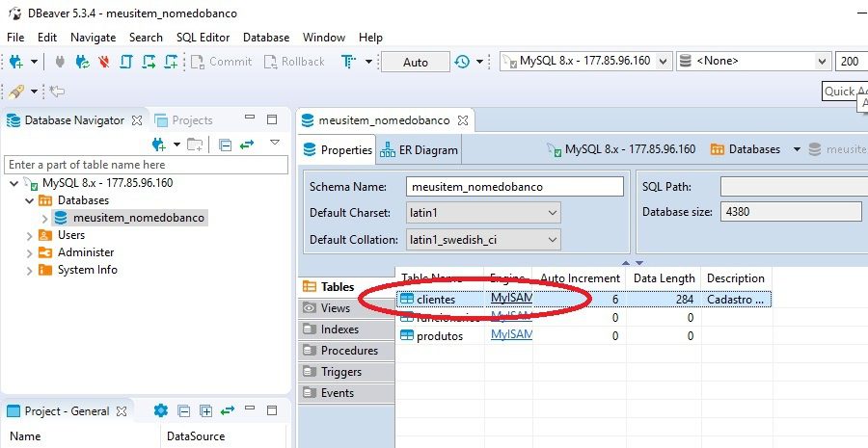Click the red Disconnect plug icon
This screenshot has width=868, height=448.
coord(104,62)
